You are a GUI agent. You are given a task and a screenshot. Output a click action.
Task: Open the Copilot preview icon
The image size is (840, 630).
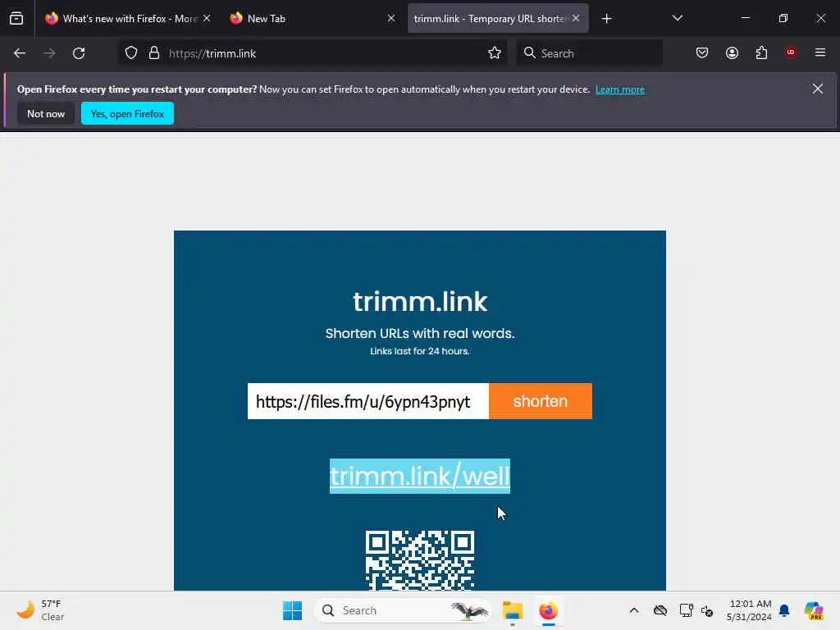tap(814, 610)
